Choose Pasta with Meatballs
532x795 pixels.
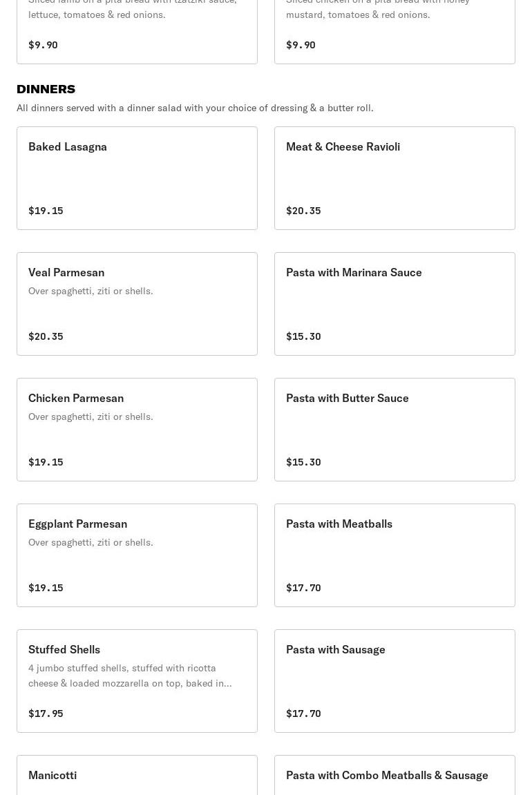[395, 555]
